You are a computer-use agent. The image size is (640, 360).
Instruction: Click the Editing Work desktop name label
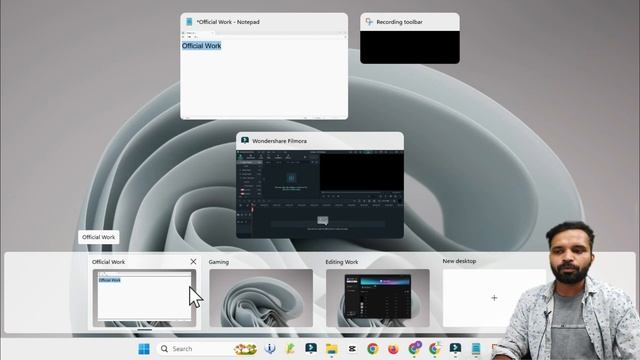pyautogui.click(x=342, y=262)
